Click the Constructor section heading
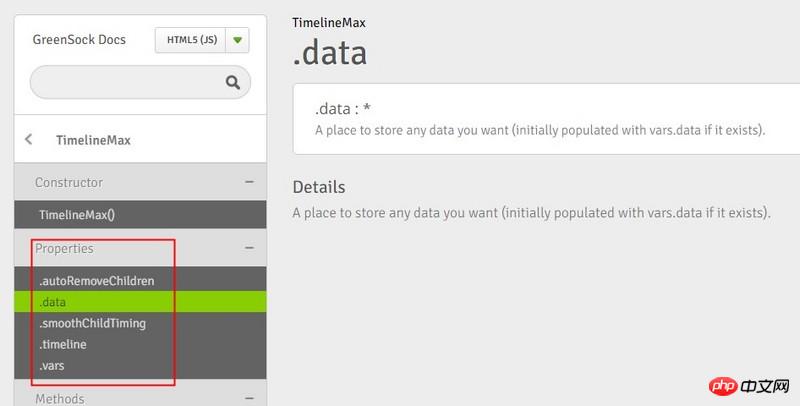The width and height of the screenshot is (800, 406). [x=69, y=182]
